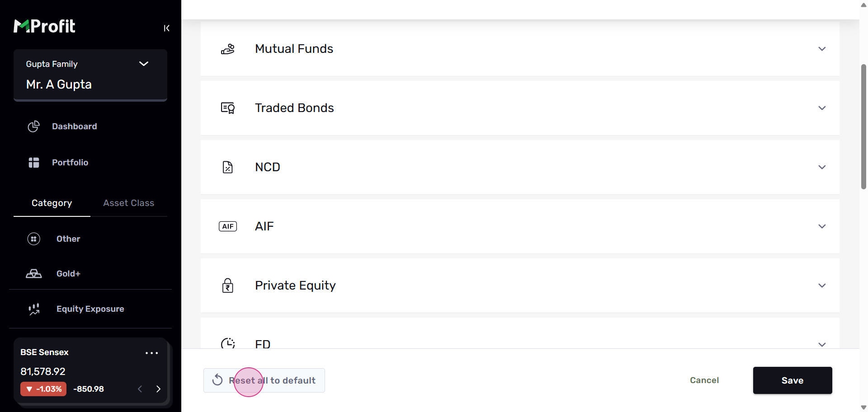
Task: Go to the next market index
Action: [158, 389]
